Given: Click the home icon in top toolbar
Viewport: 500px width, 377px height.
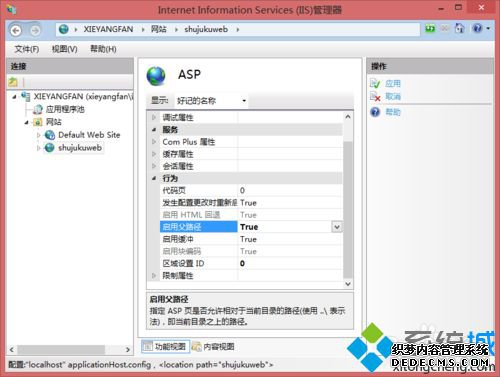Looking at the screenshot, I should (x=460, y=28).
